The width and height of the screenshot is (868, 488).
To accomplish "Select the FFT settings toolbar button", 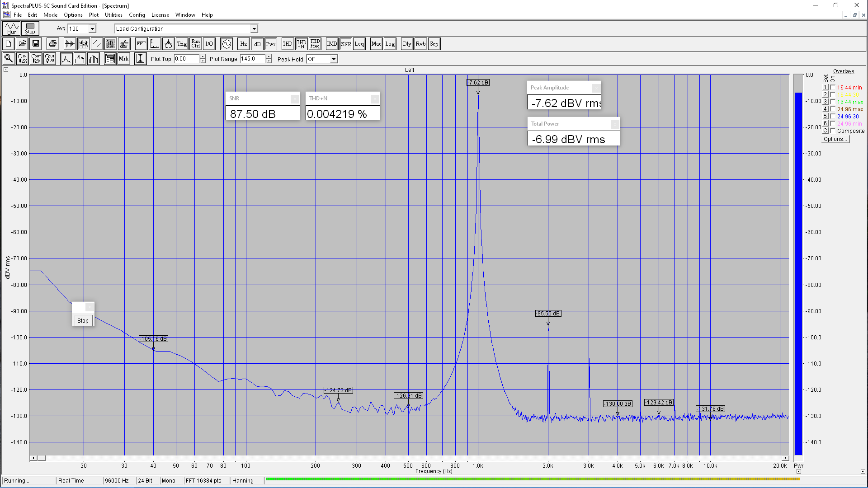I will (x=141, y=44).
